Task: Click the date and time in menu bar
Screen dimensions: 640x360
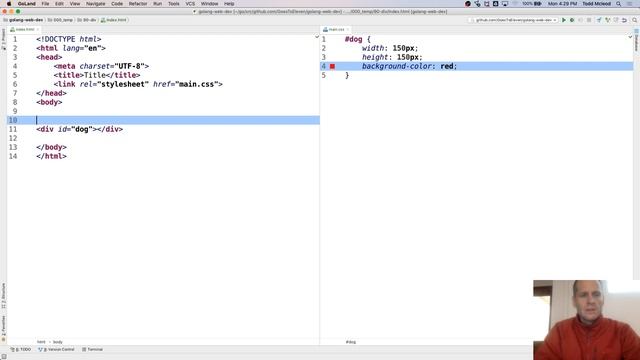Action: click(x=562, y=4)
